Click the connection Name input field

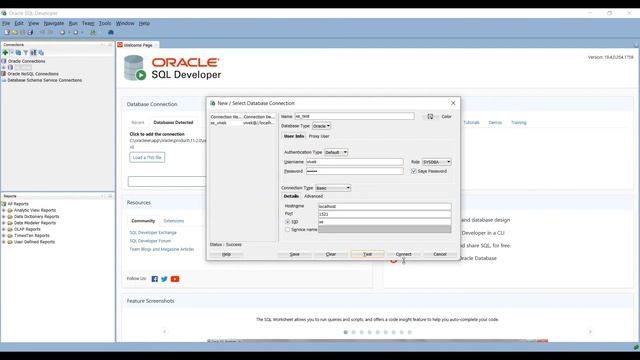[x=354, y=116]
